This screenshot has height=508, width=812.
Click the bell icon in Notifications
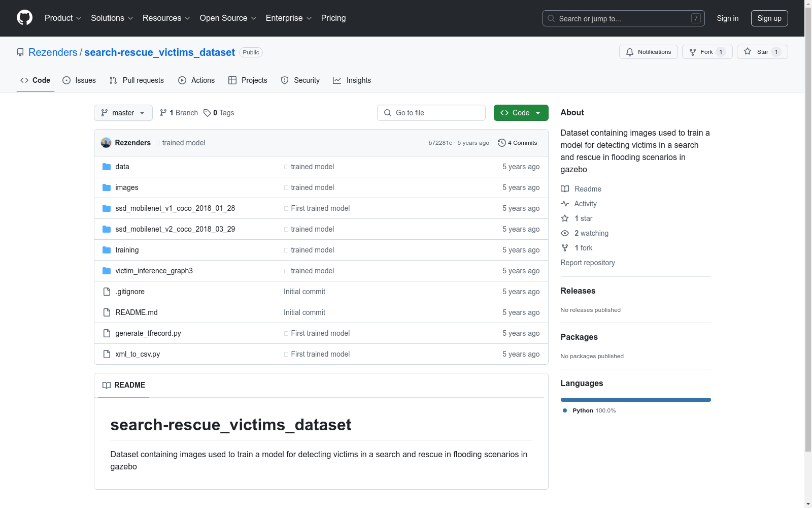pos(630,52)
